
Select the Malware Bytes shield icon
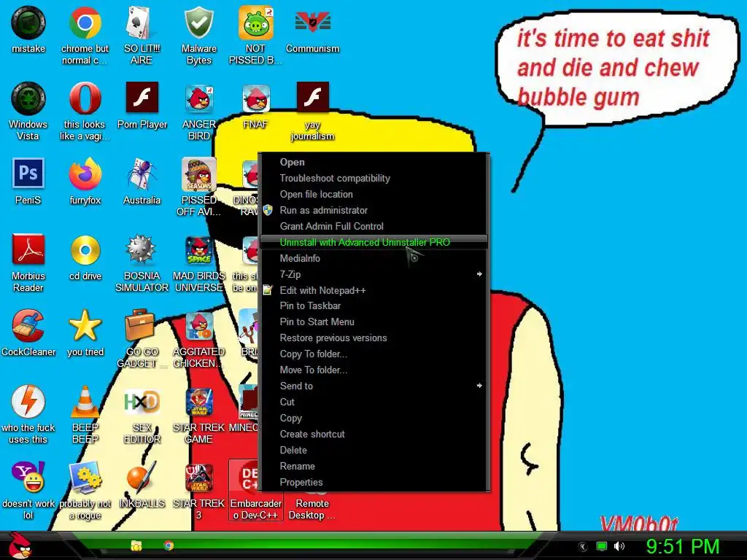coord(198,23)
